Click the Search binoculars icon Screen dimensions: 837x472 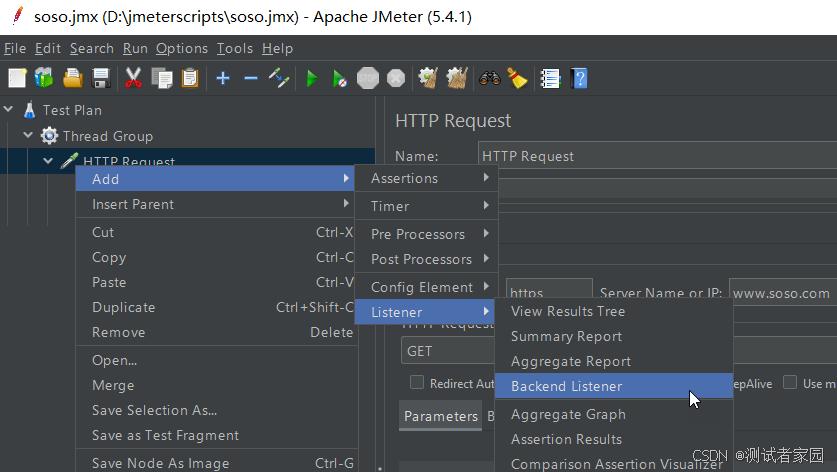489,78
